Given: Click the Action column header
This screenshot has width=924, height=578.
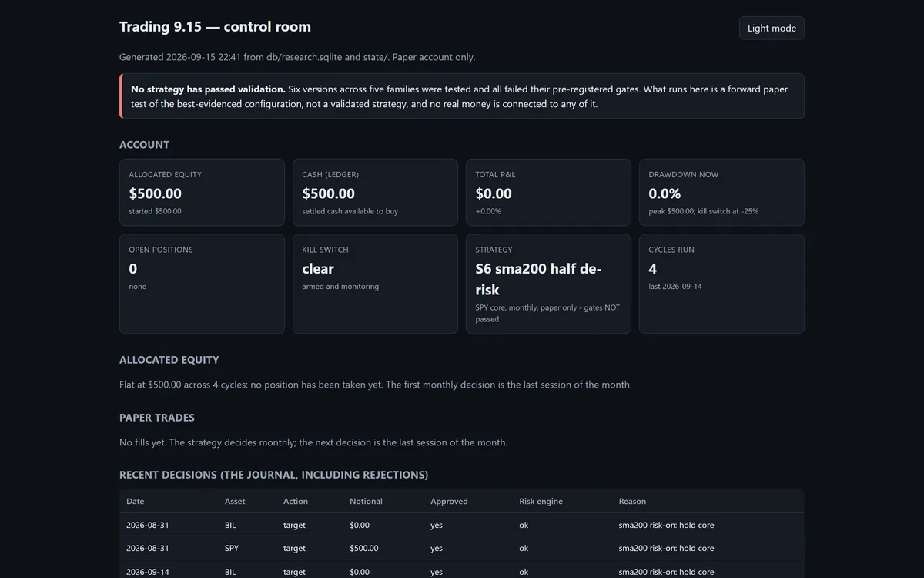Looking at the screenshot, I should tap(296, 501).
